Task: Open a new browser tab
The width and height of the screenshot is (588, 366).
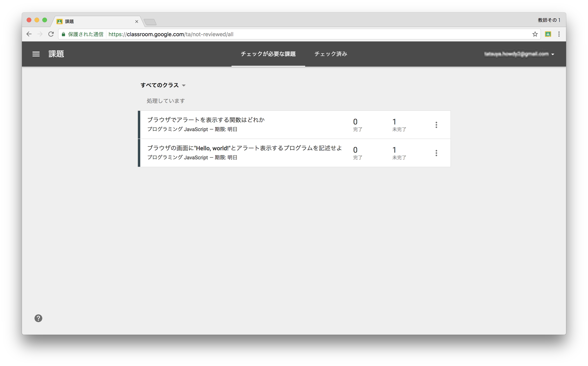Action: (x=150, y=22)
